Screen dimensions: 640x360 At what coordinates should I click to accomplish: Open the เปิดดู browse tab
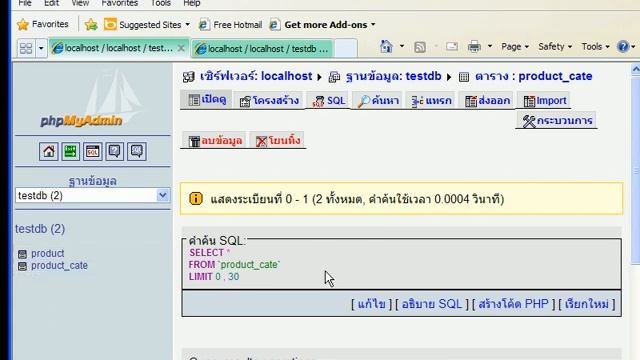207,99
